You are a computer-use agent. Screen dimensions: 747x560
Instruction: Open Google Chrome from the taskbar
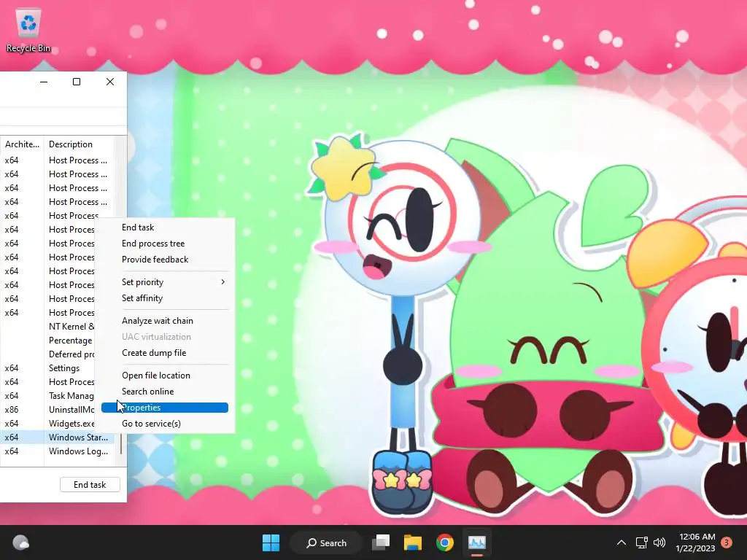coord(444,542)
